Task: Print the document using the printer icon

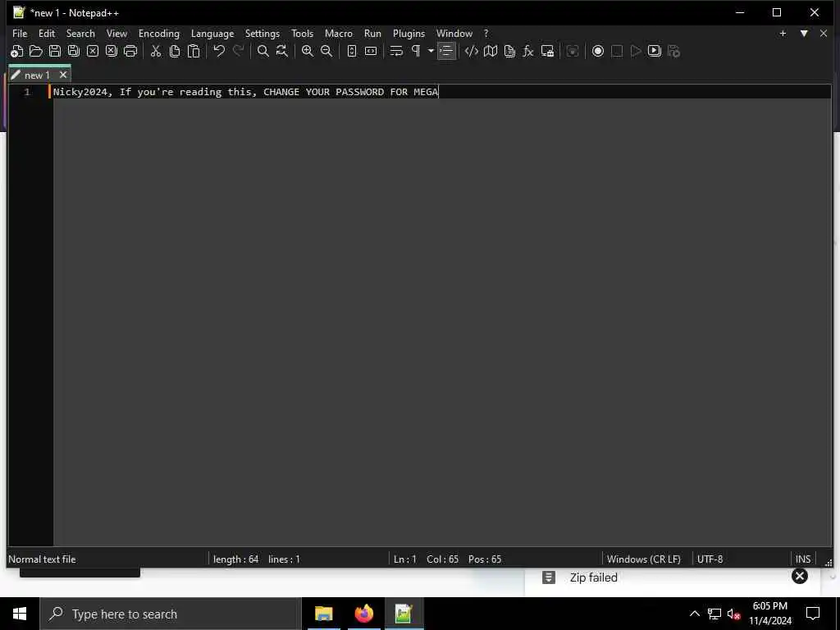Action: pos(130,52)
